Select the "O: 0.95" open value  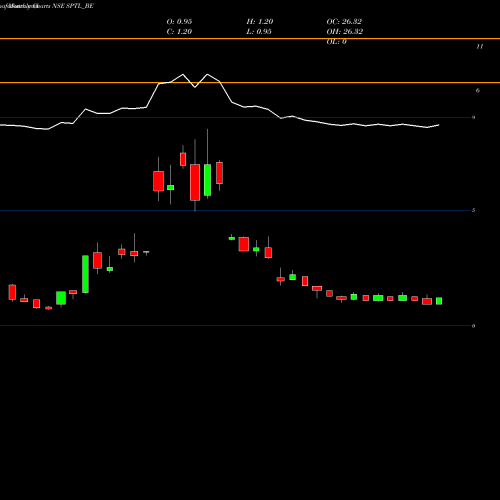pyautogui.click(x=179, y=21)
